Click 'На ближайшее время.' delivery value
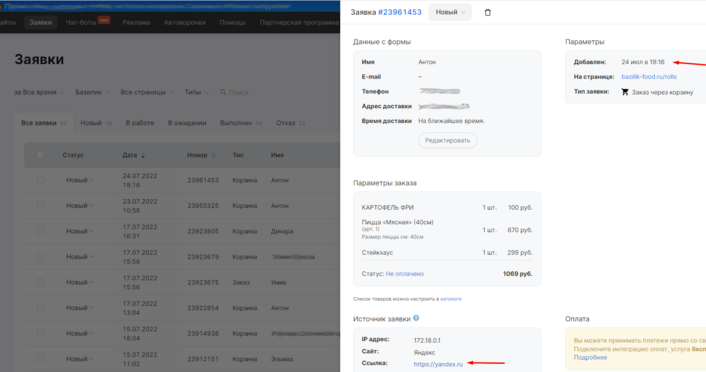The height and width of the screenshot is (372, 706). [451, 121]
